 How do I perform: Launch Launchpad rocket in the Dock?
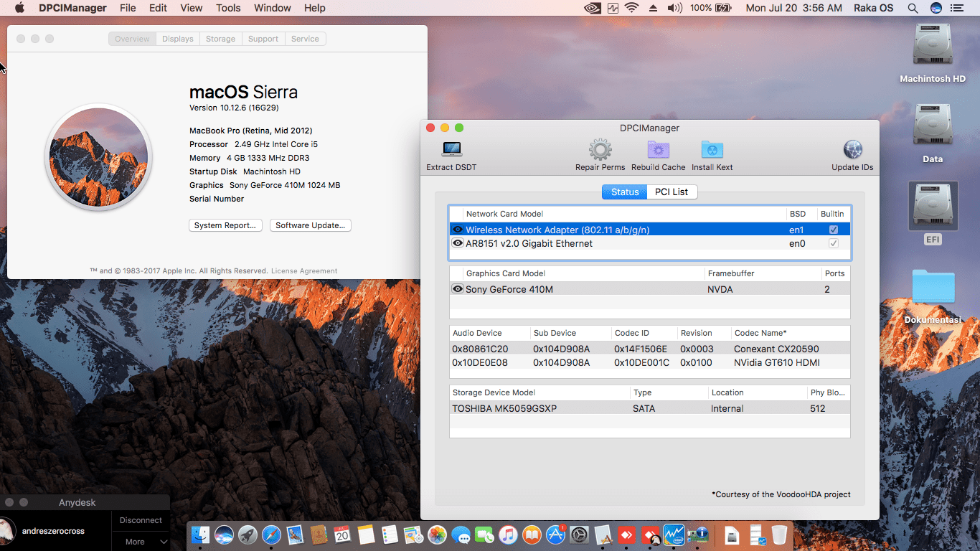tap(248, 534)
